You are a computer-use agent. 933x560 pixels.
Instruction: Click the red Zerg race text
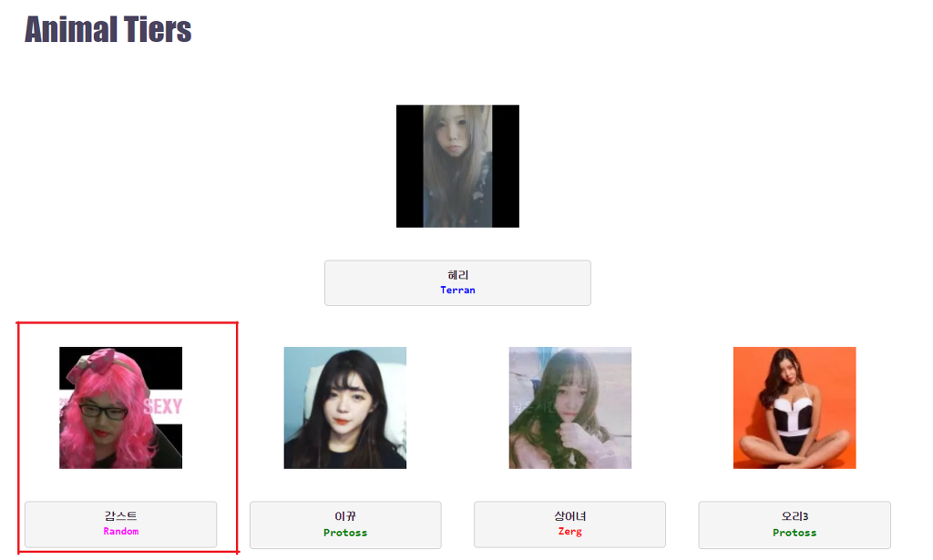tap(570, 532)
